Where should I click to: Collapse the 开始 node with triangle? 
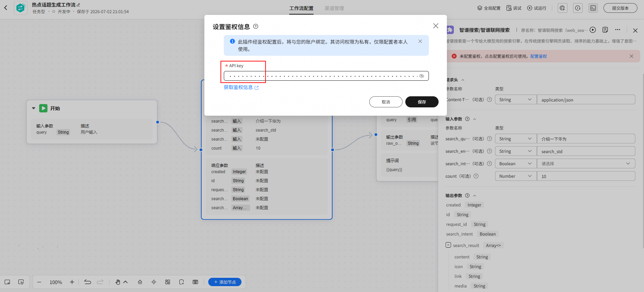pos(34,108)
